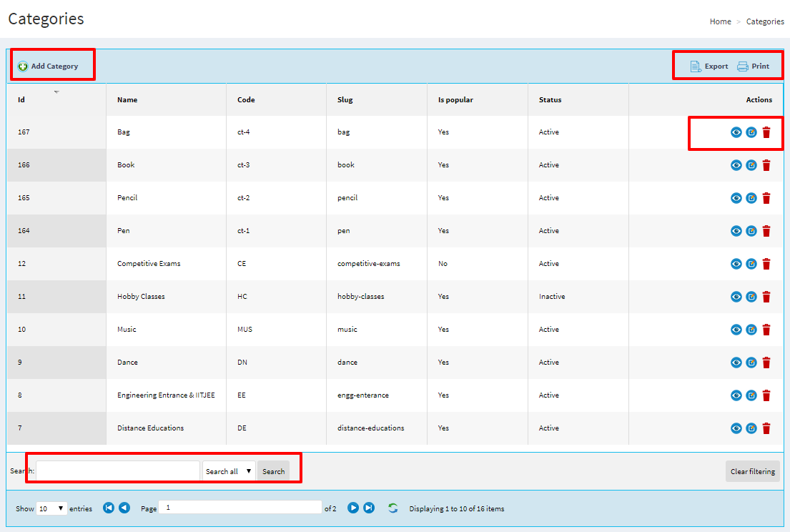Go to the next page arrow

[x=353, y=508]
